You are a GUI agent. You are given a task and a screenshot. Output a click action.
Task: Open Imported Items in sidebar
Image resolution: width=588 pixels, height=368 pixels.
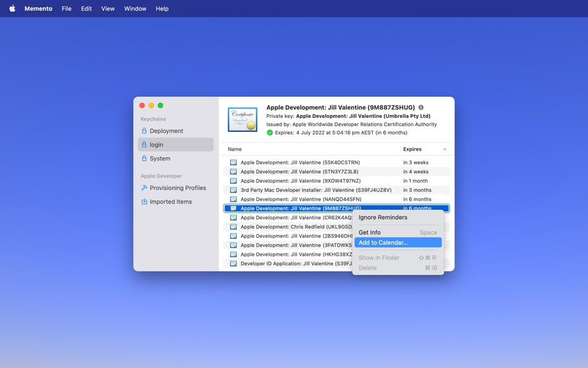(x=176, y=201)
